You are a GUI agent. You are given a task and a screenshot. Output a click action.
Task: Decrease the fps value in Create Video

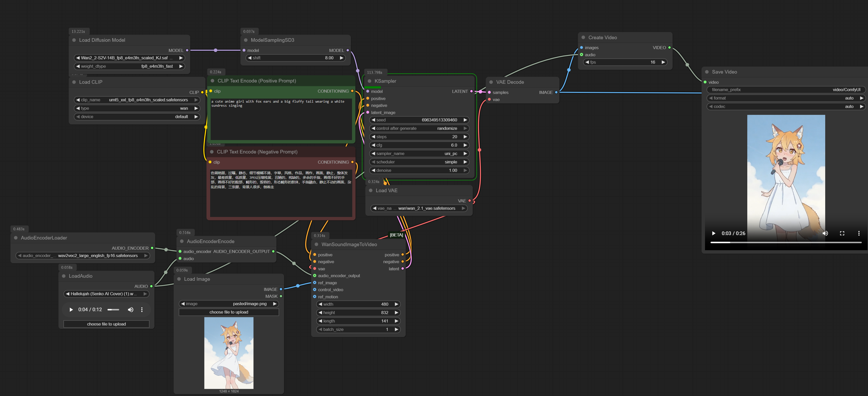(587, 62)
